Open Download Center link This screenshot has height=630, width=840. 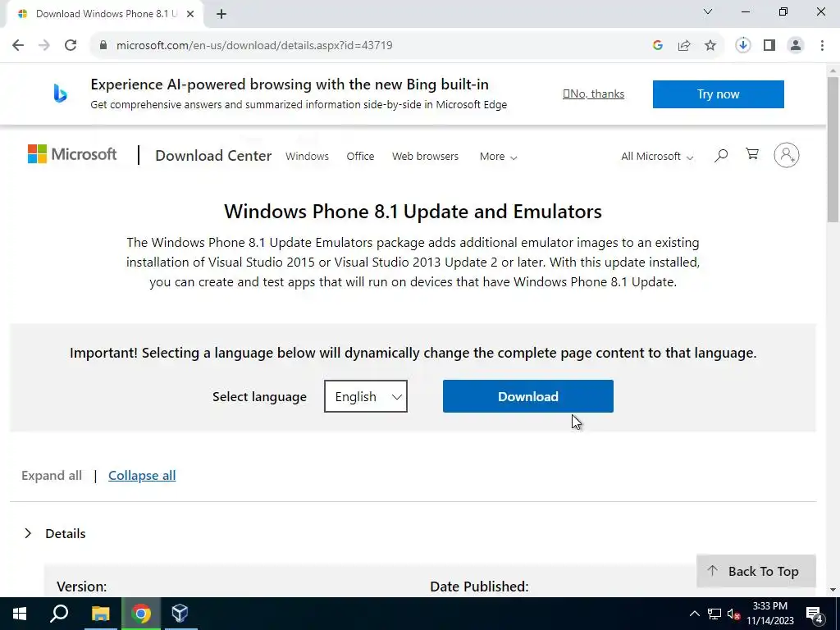click(213, 156)
